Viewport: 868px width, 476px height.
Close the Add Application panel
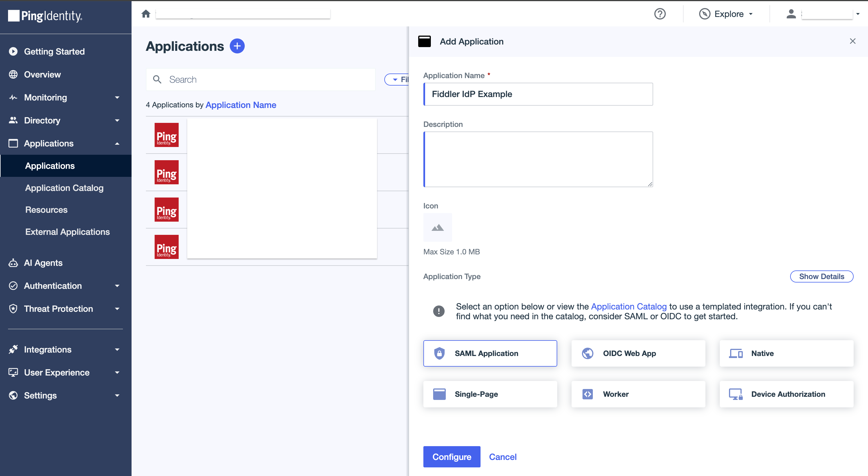click(x=852, y=41)
